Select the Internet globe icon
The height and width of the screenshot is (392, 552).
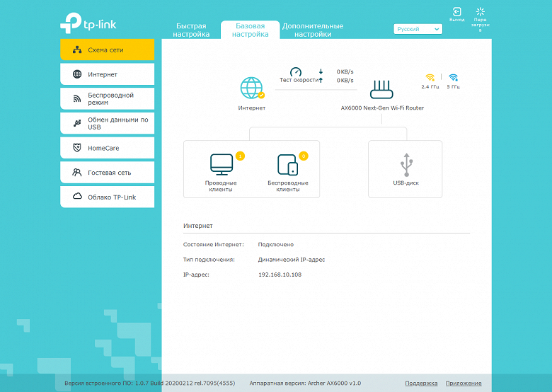pyautogui.click(x=251, y=88)
